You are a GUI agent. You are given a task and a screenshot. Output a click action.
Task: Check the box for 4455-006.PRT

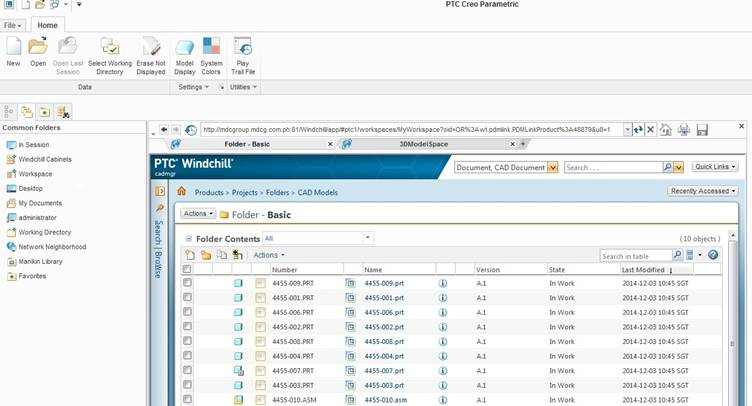[187, 312]
